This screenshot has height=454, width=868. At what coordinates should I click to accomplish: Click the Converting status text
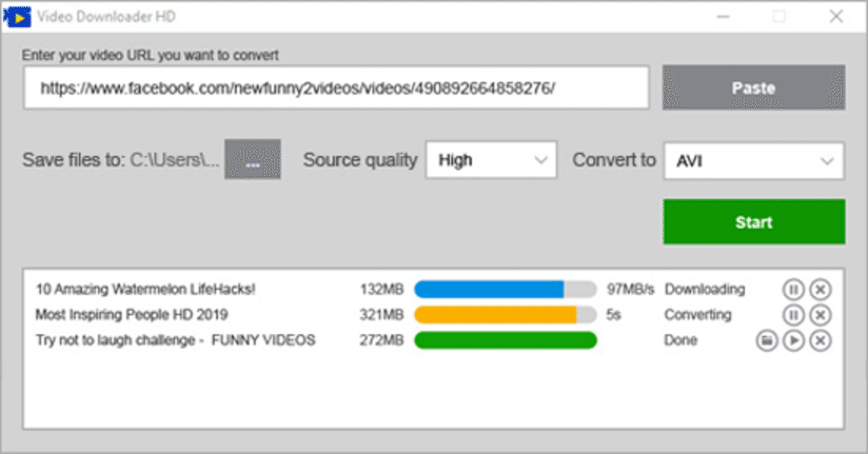click(698, 315)
